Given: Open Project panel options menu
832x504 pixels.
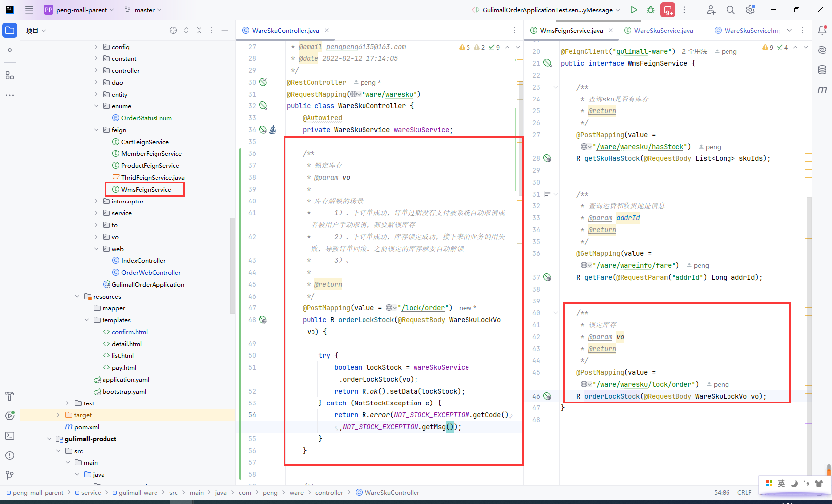Looking at the screenshot, I should pos(212,30).
